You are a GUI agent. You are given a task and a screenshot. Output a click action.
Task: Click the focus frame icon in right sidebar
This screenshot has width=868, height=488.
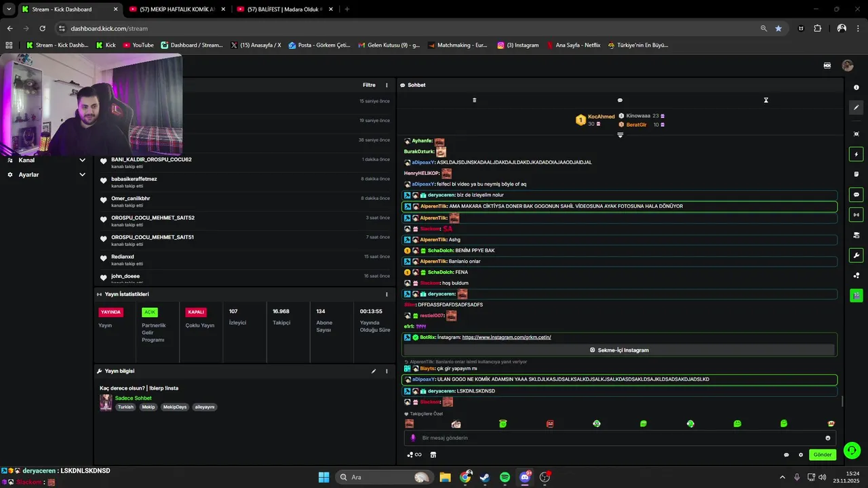(x=856, y=134)
